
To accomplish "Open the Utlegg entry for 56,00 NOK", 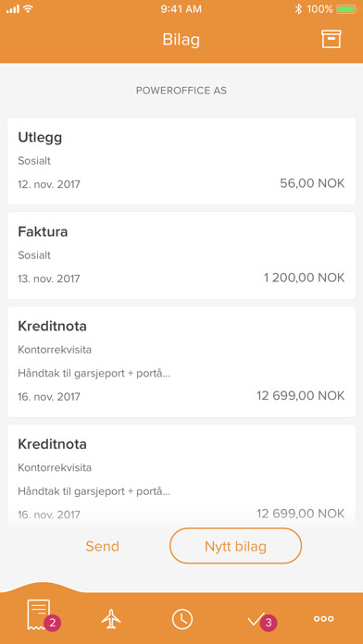I will (181, 161).
